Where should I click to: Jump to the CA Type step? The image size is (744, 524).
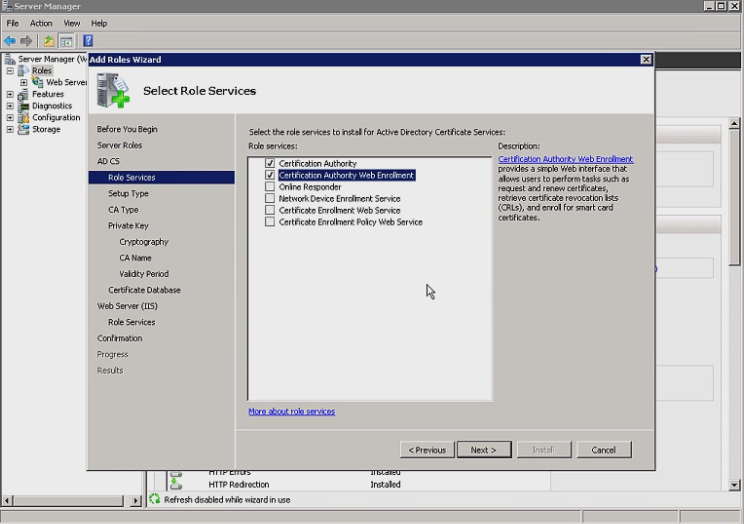[x=123, y=210]
